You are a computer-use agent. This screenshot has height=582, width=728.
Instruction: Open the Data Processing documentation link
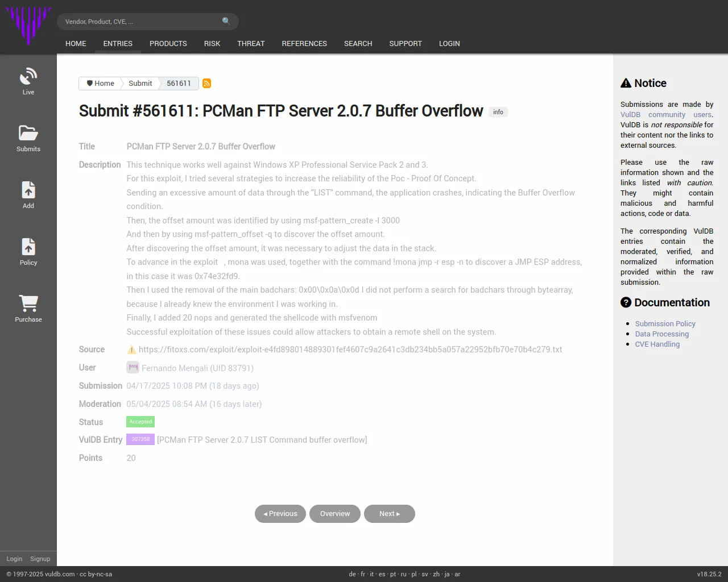662,334
